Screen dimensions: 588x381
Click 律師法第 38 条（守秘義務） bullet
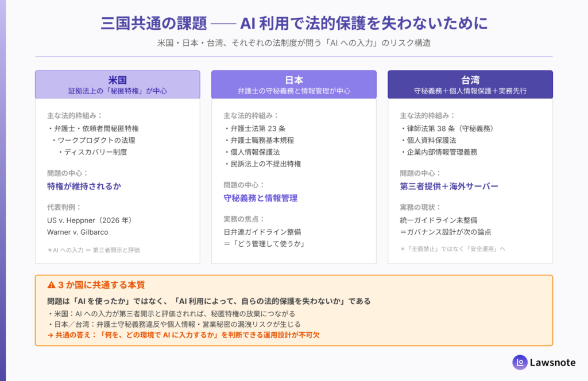tap(448, 129)
